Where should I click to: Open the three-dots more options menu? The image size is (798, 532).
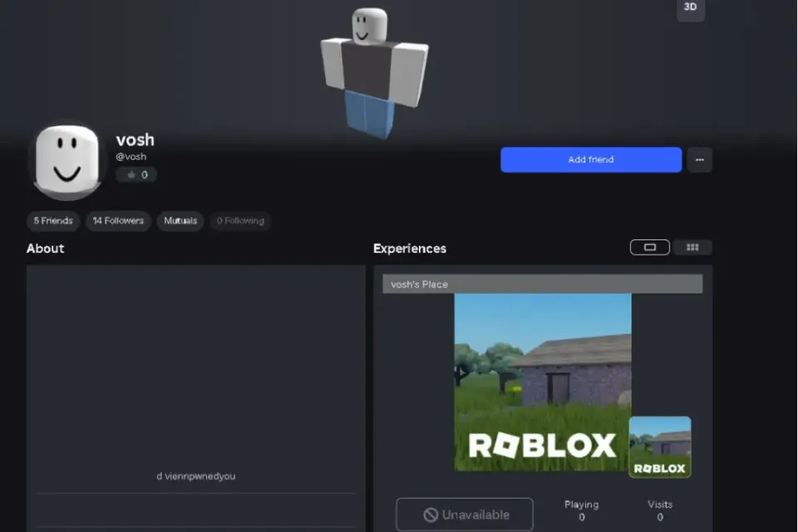(x=700, y=160)
